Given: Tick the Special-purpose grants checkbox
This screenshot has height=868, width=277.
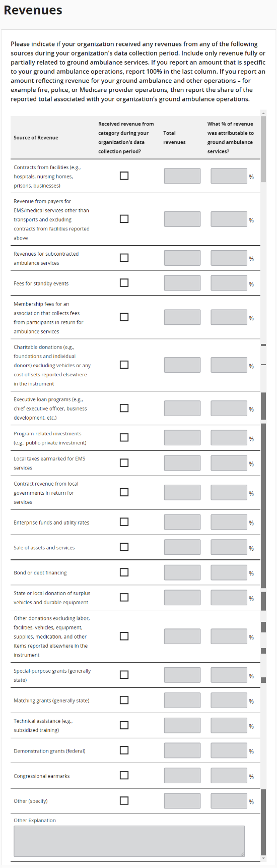Looking at the screenshot, I should pos(124,675).
